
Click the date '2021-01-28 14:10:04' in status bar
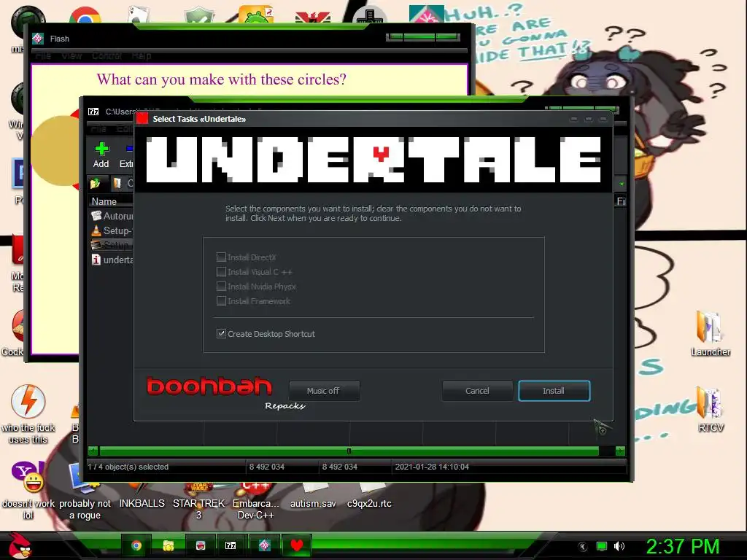pyautogui.click(x=432, y=467)
